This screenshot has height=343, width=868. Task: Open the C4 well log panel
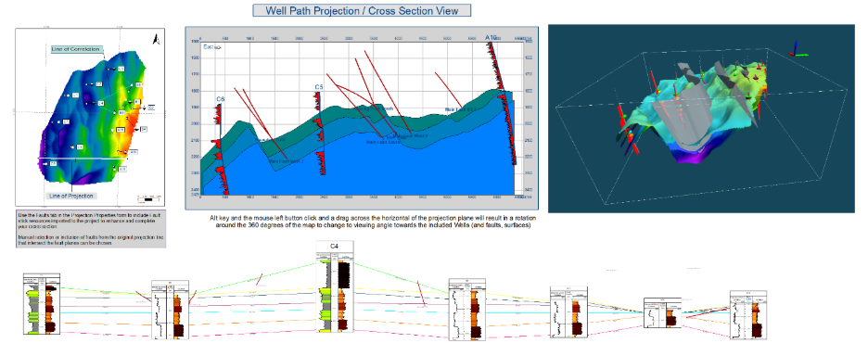[335, 286]
